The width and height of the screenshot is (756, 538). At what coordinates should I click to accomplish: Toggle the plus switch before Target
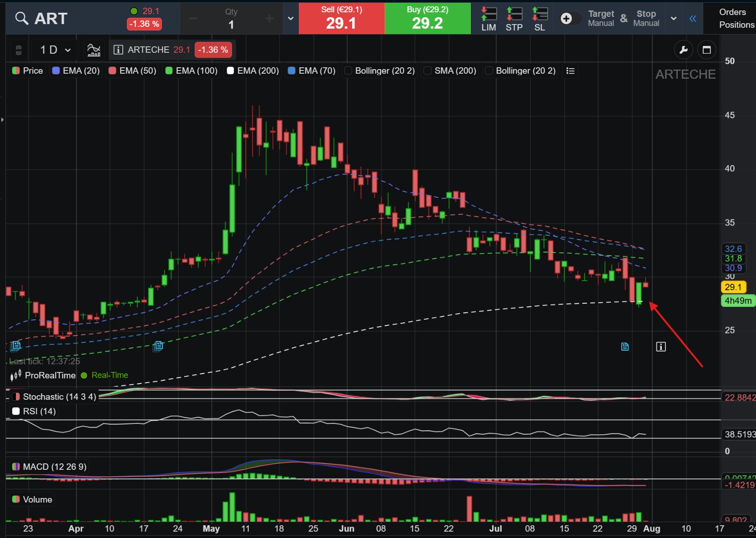click(x=571, y=18)
